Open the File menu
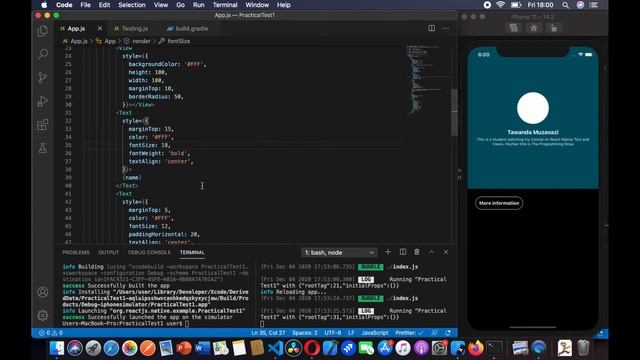This screenshot has width=640, height=360. pos(85,5)
